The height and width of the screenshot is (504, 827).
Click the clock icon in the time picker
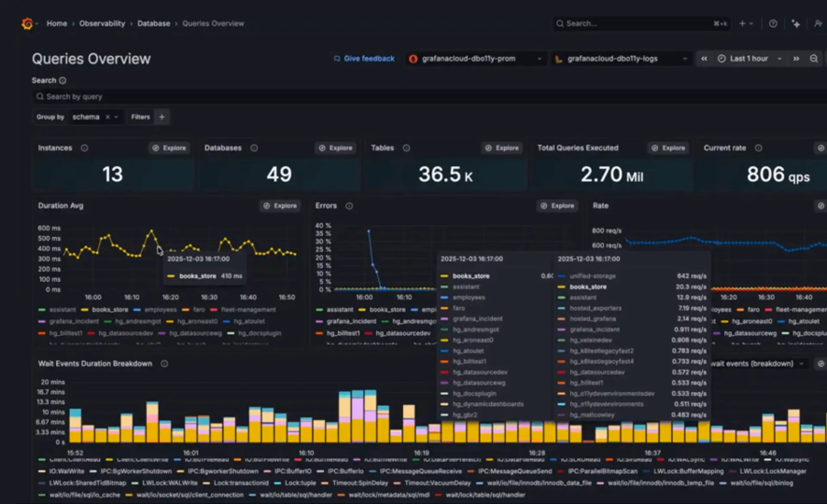click(x=722, y=59)
